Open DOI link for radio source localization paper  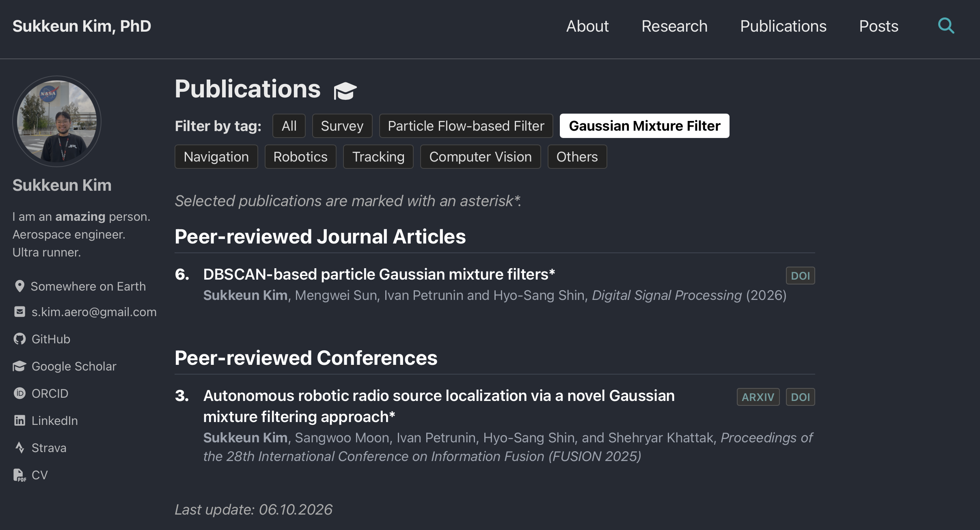click(801, 397)
